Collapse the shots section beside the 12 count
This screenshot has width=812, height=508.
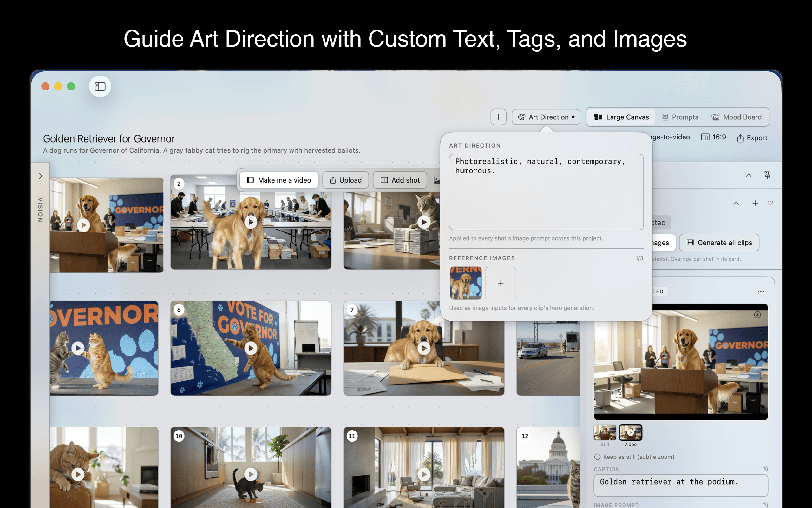pyautogui.click(x=736, y=203)
